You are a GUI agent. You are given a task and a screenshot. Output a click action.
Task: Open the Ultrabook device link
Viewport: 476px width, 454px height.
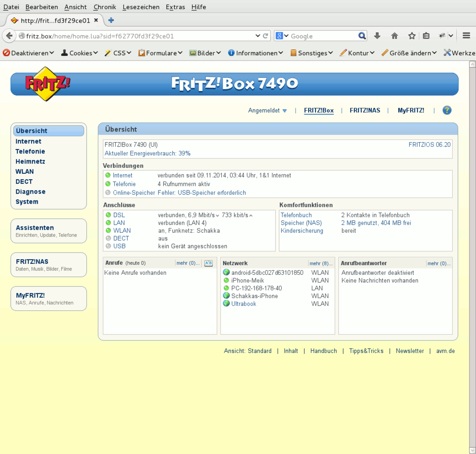(x=244, y=304)
